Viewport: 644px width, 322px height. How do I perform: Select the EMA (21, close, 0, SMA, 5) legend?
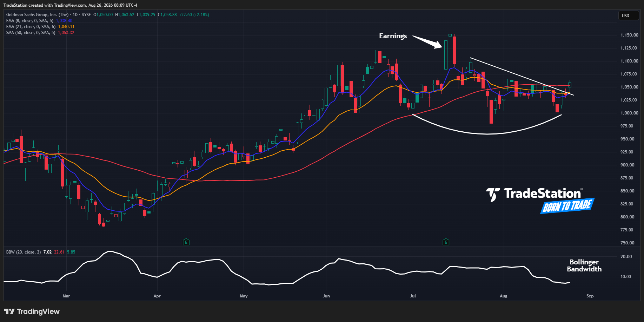point(31,27)
